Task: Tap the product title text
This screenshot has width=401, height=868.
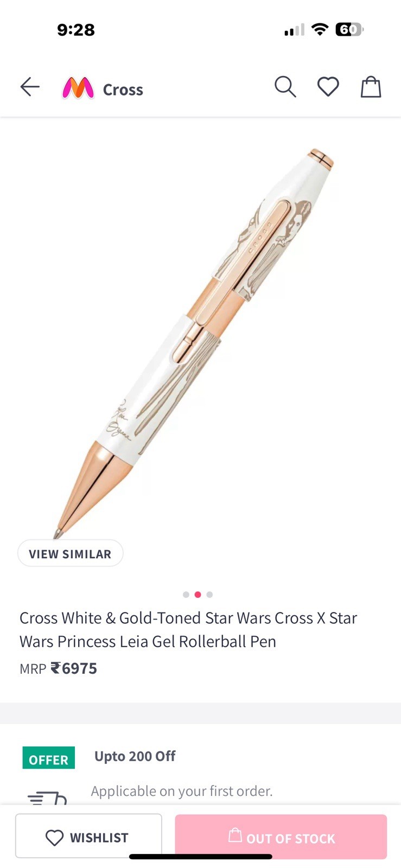Action: pyautogui.click(x=188, y=629)
